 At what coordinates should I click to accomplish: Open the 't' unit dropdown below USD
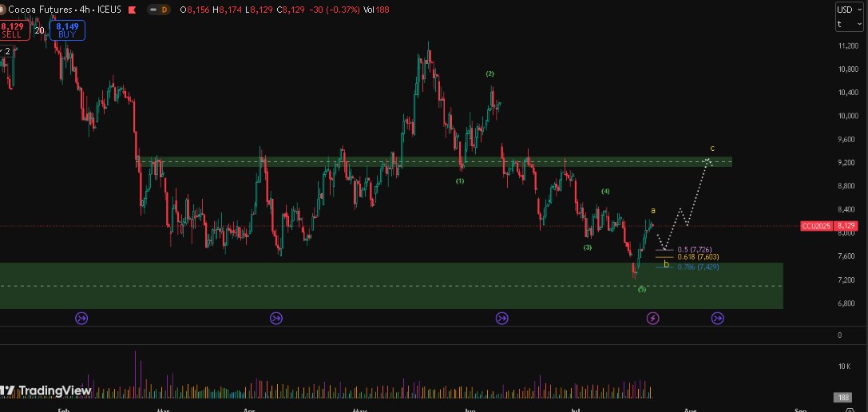pyautogui.click(x=849, y=24)
